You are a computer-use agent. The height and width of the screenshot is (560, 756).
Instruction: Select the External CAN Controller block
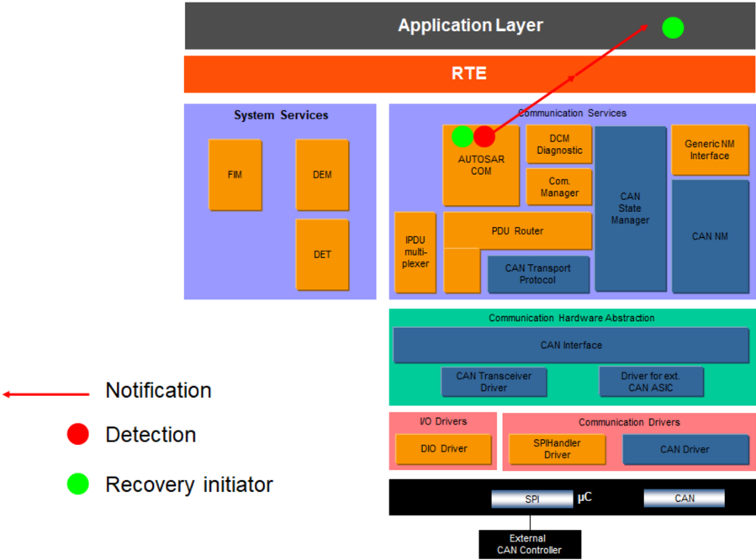click(x=530, y=544)
